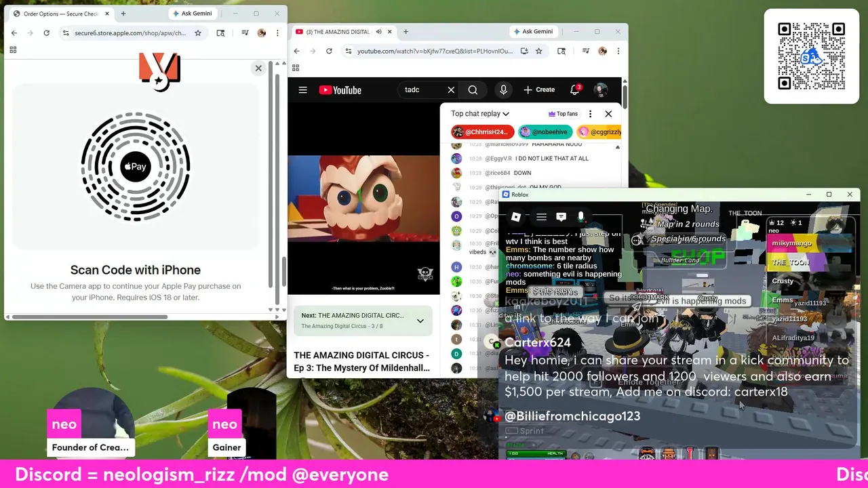Click the Top fans button

coord(563,114)
